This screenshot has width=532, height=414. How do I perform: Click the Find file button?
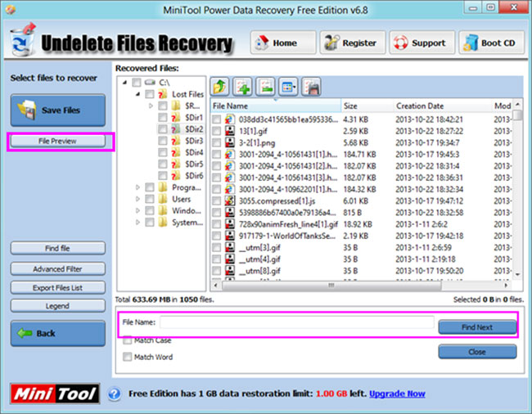(x=58, y=248)
